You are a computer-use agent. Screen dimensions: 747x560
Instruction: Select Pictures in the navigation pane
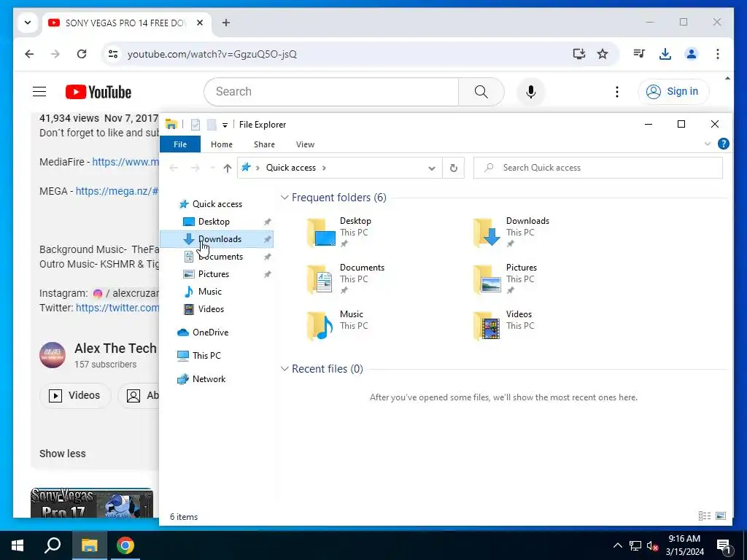pos(214,274)
